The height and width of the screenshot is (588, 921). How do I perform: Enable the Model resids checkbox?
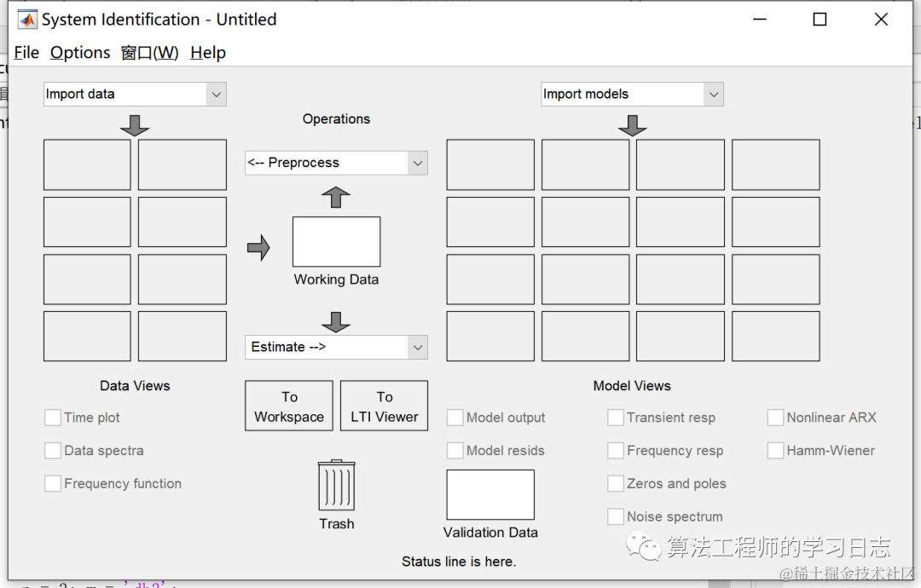click(455, 451)
